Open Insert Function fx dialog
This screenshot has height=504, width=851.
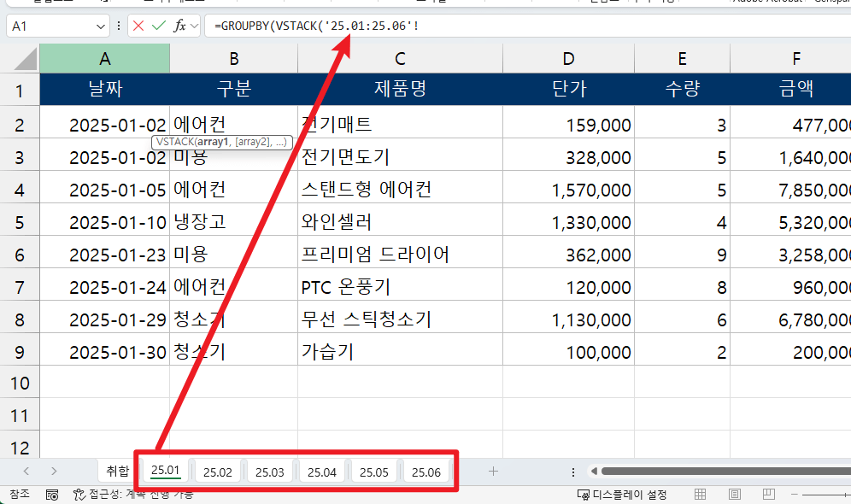[x=179, y=26]
